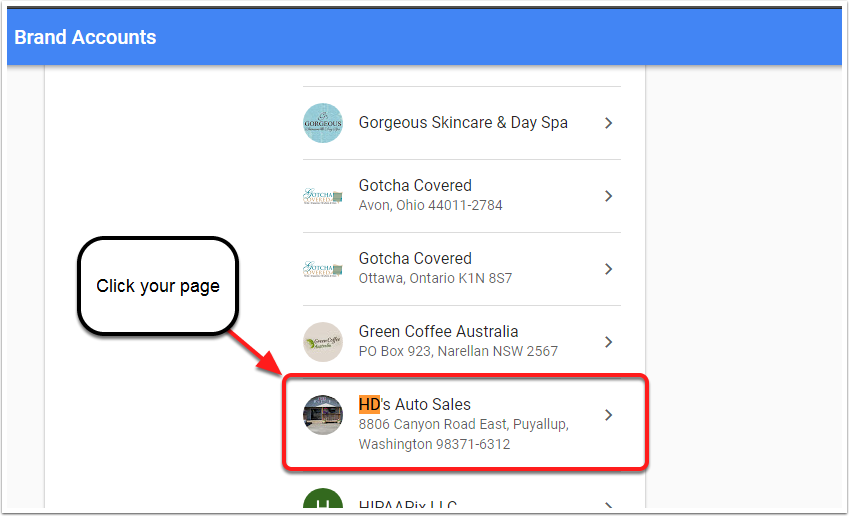Click address text Ottawa, Ontario K1N 8S7
This screenshot has width=849, height=516.
(x=435, y=278)
